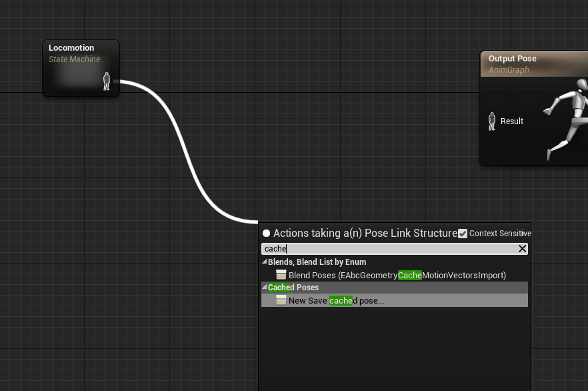Choose Blend Poses (EAbcGeometryCacheMotionVectorsImport) action
588x391 pixels.
[395, 275]
